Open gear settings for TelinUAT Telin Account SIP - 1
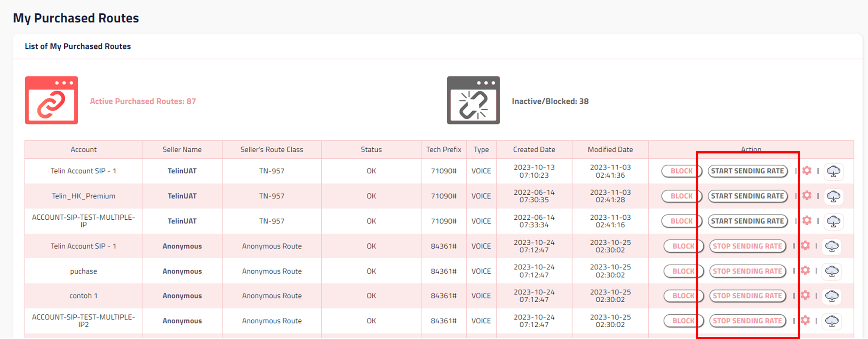 pyautogui.click(x=807, y=171)
